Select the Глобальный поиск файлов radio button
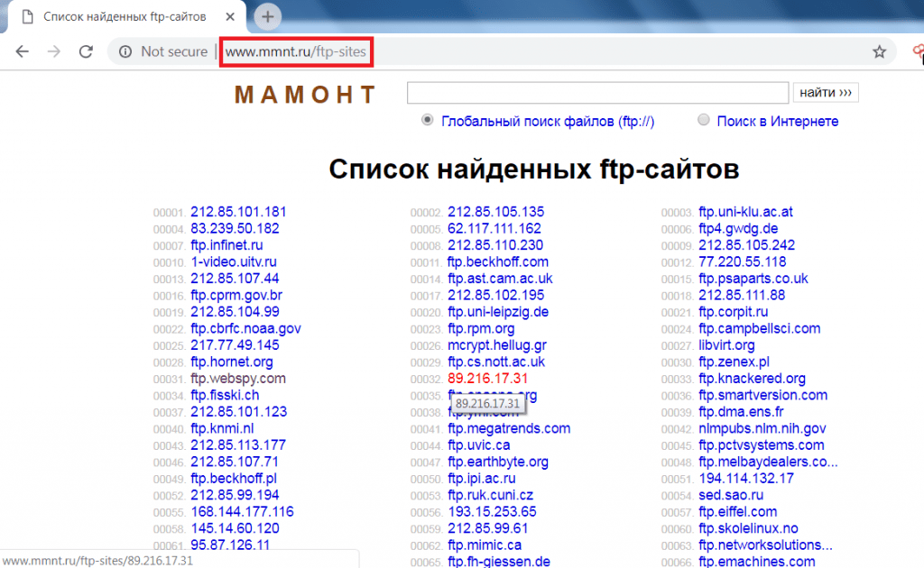Screen dimensions: 924x568 (427, 119)
